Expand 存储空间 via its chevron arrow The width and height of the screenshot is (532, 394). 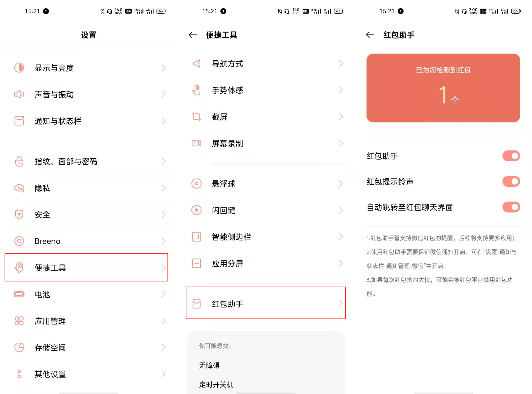(x=163, y=347)
